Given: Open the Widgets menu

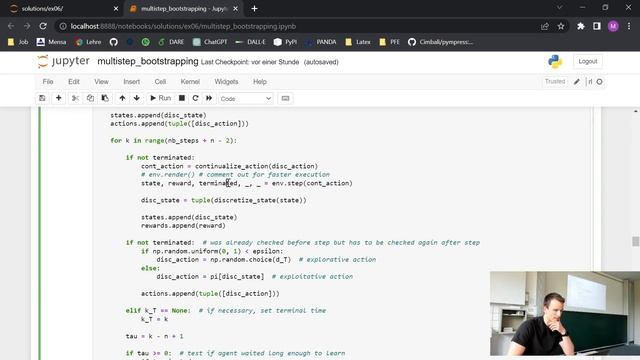Looking at the screenshot, I should (226, 82).
